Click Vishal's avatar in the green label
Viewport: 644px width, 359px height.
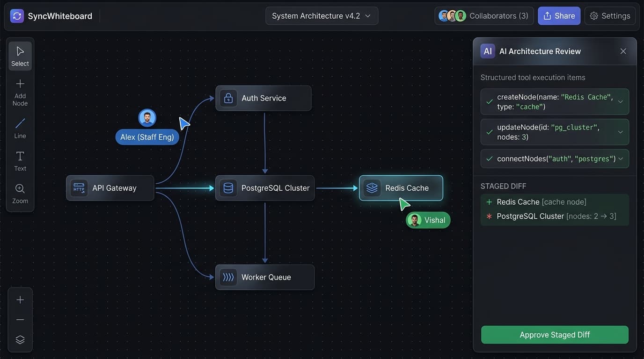(414, 220)
